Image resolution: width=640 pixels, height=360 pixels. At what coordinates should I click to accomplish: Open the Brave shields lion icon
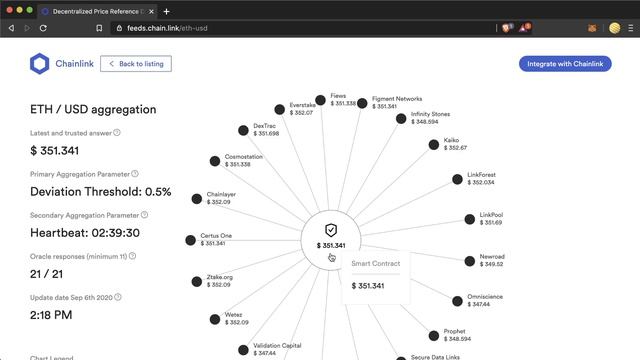click(x=507, y=28)
